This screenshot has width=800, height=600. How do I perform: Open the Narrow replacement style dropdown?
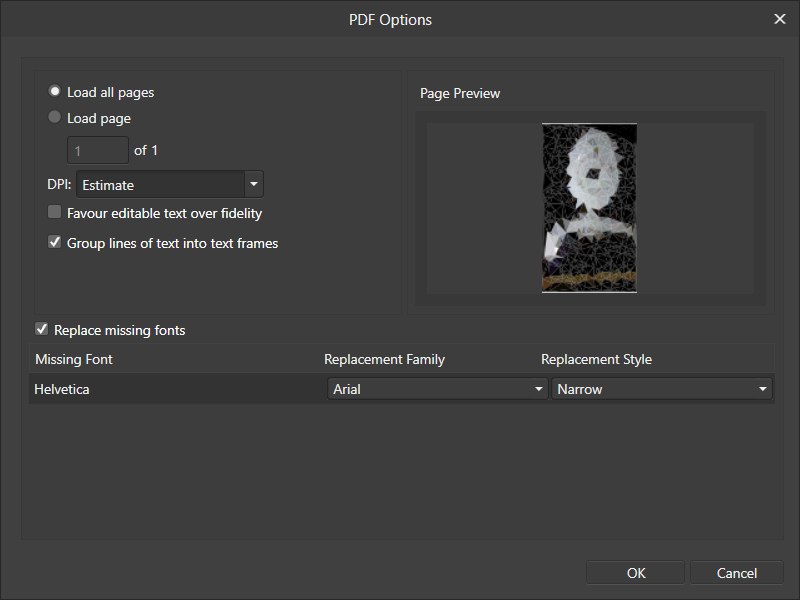(x=662, y=389)
